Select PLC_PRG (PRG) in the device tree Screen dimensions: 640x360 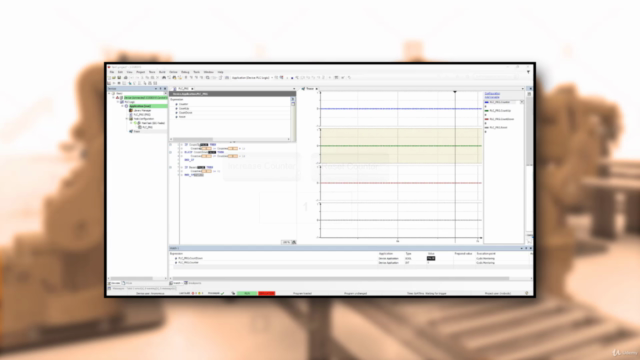coord(142,115)
